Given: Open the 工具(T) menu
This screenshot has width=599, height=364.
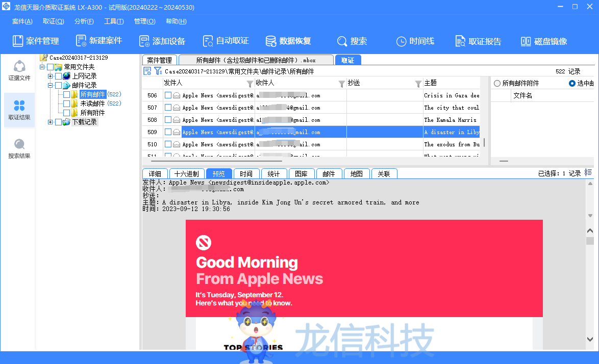Looking at the screenshot, I should pyautogui.click(x=114, y=21).
